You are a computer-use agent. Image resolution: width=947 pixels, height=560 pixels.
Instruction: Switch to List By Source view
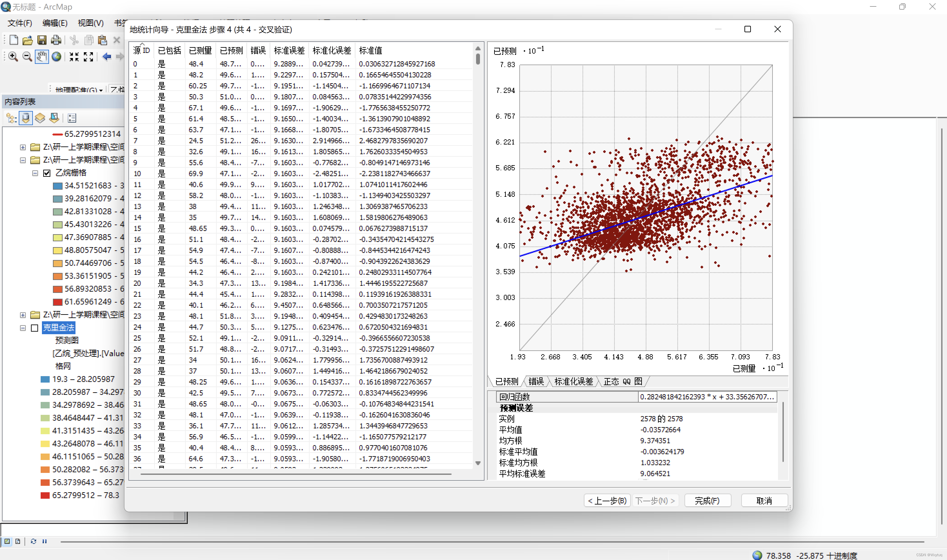point(26,118)
